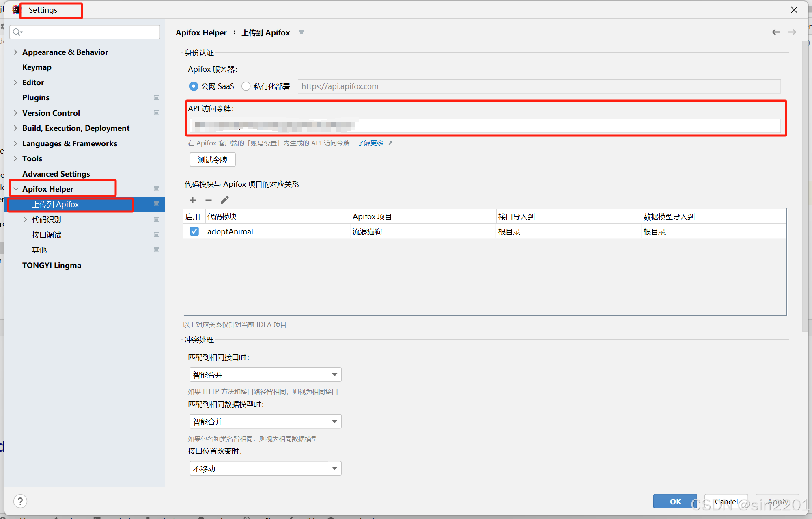Click the remove mapping minus icon
This screenshot has height=519, width=812.
209,200
